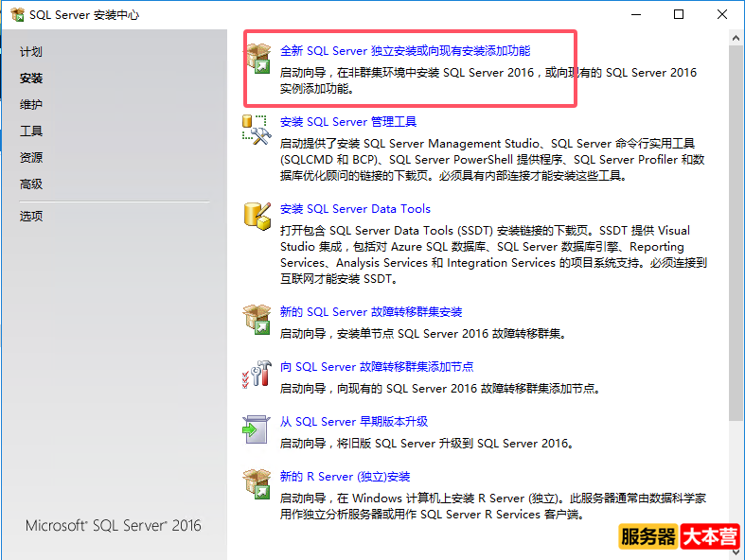Click text '启动向导，向现有的 SQL Server 2016 故障转移群集添加节点。'
Viewport: 745px width, 560px height.
point(440,389)
